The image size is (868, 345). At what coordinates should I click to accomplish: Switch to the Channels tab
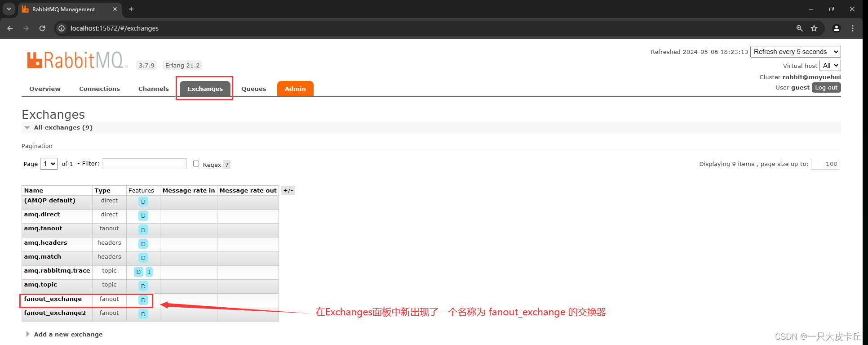(154, 89)
